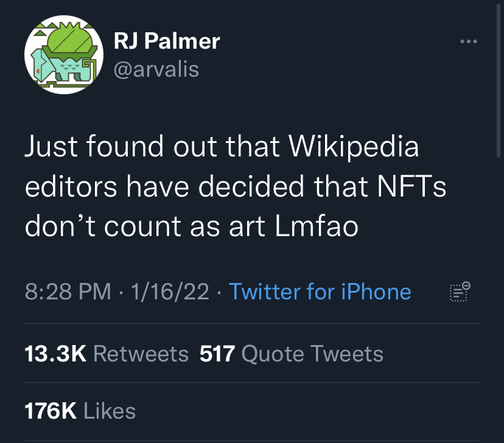Screen dimensions: 504x443
Task: Open the three-dot more options menu
Action: pyautogui.click(x=468, y=41)
